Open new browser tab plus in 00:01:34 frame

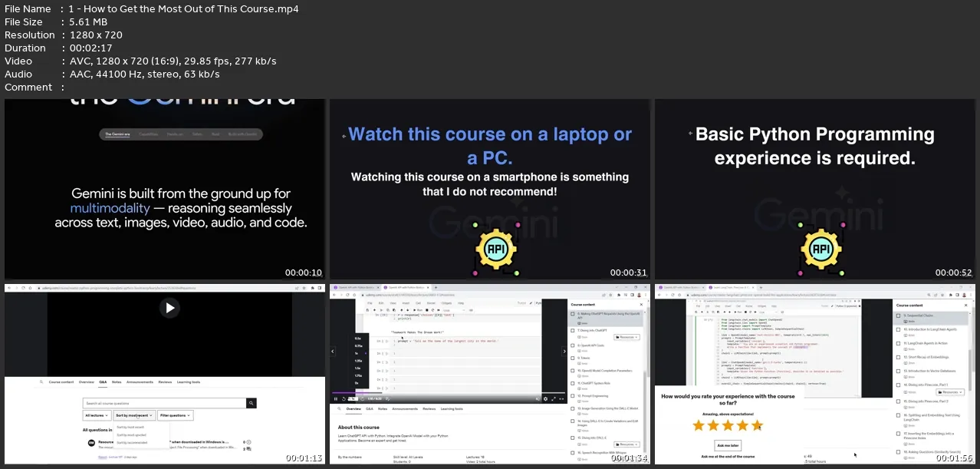(x=436, y=288)
